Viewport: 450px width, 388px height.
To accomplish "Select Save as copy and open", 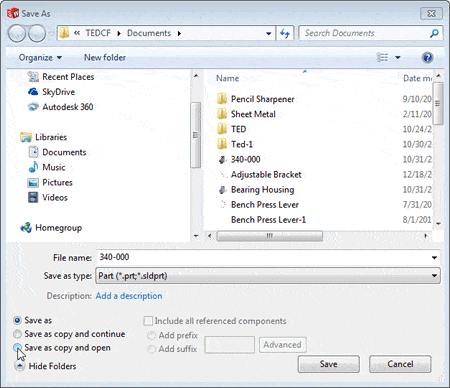I will [x=17, y=348].
